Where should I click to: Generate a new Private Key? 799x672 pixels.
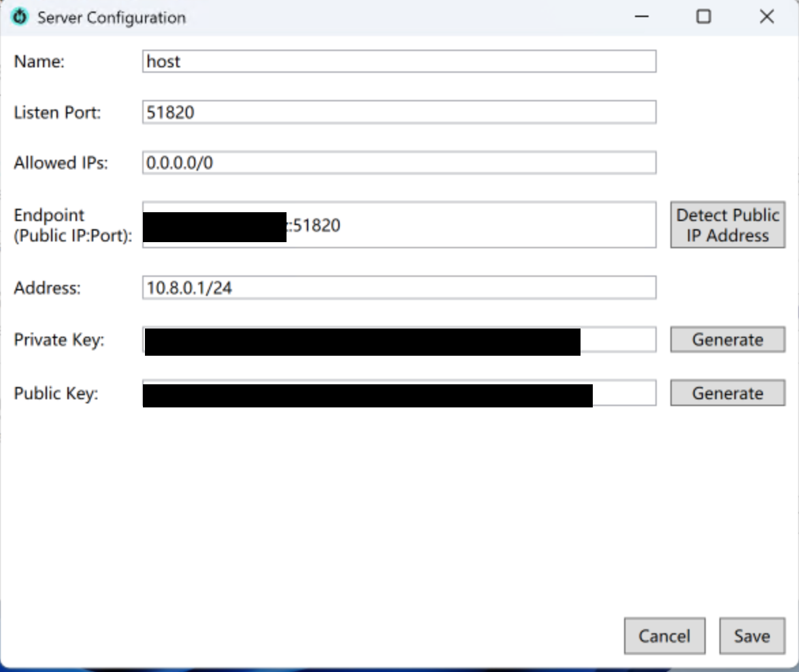(x=727, y=339)
